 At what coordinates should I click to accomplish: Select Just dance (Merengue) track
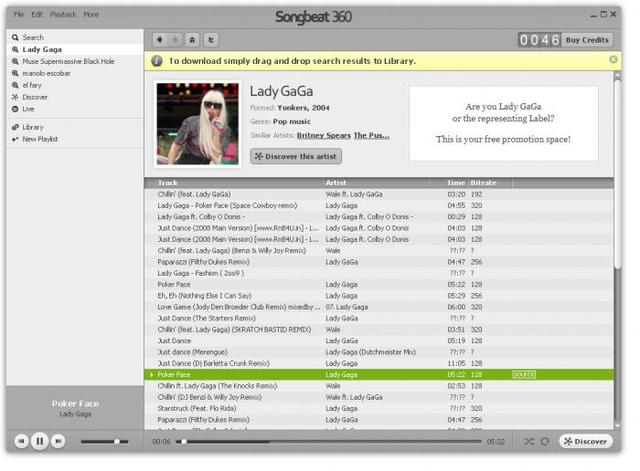(379, 352)
